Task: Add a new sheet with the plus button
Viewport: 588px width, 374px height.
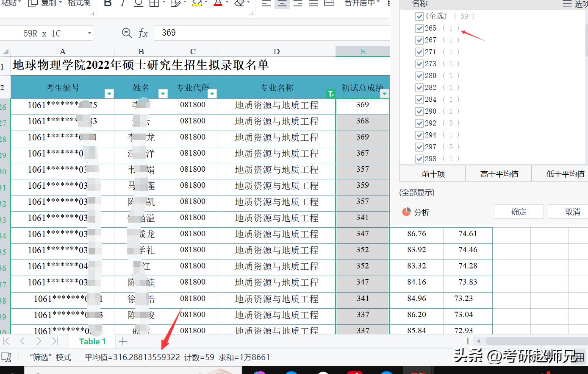Action: pos(122,341)
